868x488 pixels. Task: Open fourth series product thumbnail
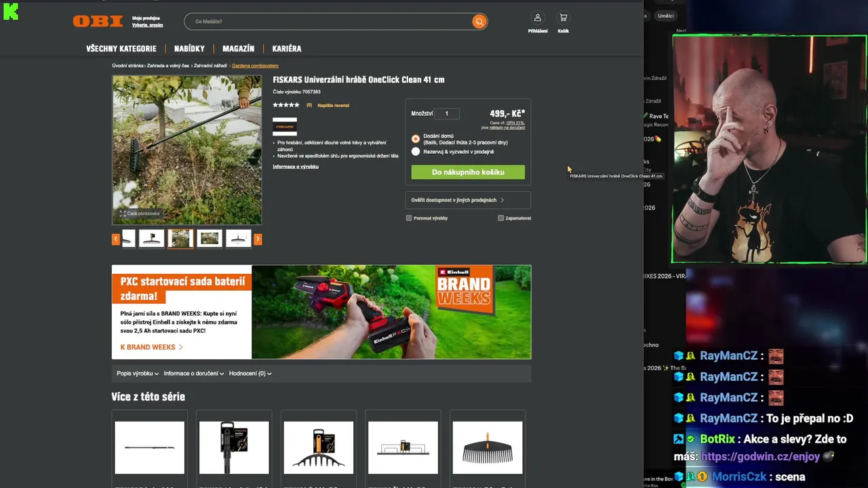point(403,447)
